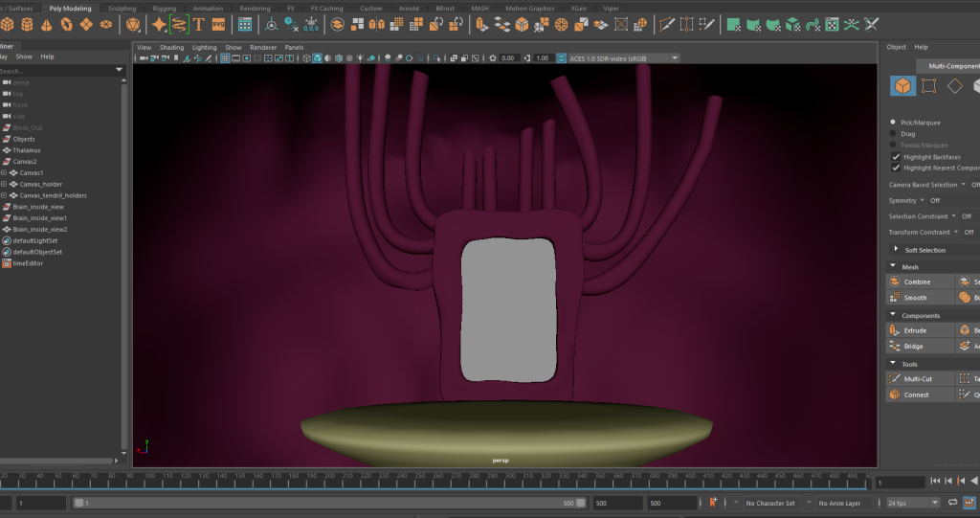The width and height of the screenshot is (980, 518).
Task: Uncheck Highlight Backfaces checkbox
Action: 896,156
